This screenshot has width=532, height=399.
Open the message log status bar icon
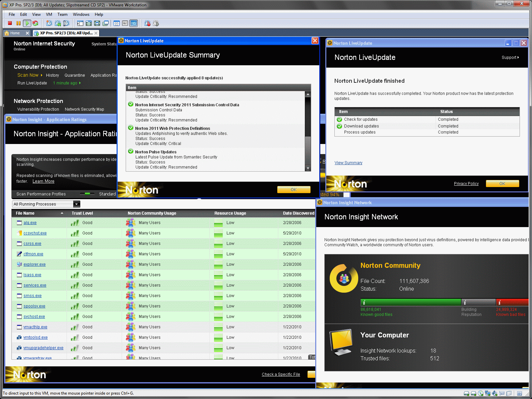pyautogui.click(x=520, y=393)
